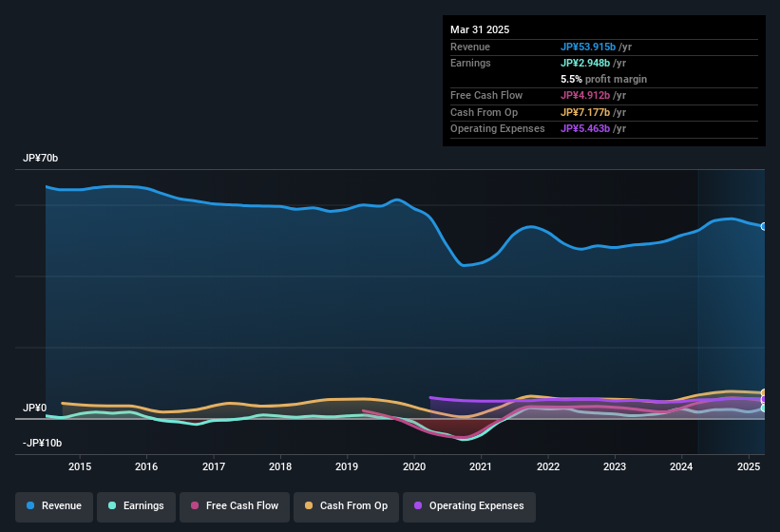Click the JP¥53.915b revenue value

(x=588, y=47)
